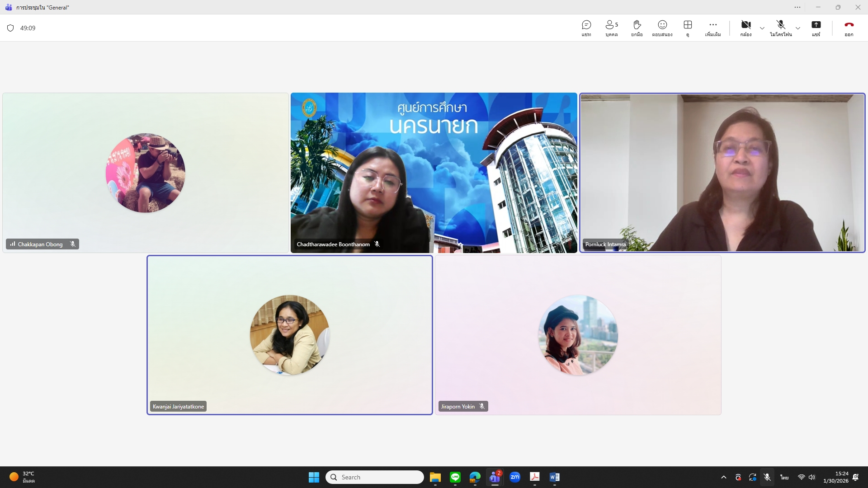Click the meeting security shield icon
Screen dimensions: 868x488
coord(10,28)
